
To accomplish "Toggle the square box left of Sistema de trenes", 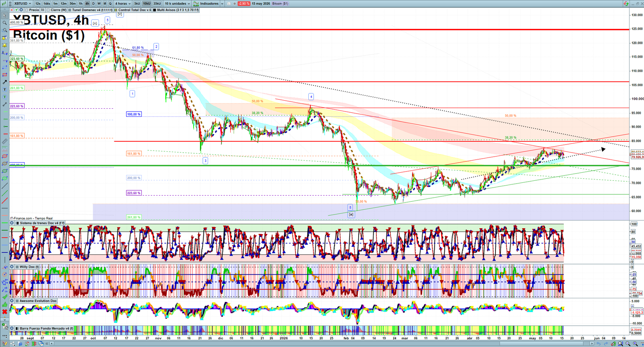I will click(17, 223).
